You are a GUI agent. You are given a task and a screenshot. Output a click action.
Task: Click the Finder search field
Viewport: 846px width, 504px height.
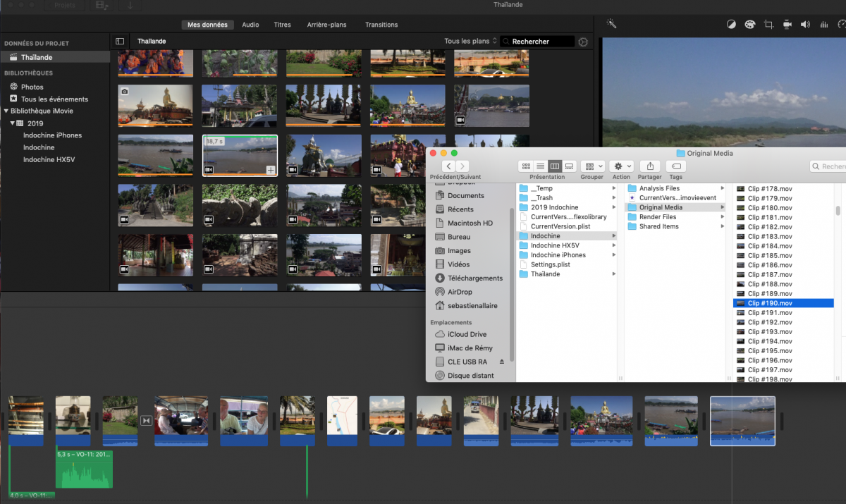828,166
